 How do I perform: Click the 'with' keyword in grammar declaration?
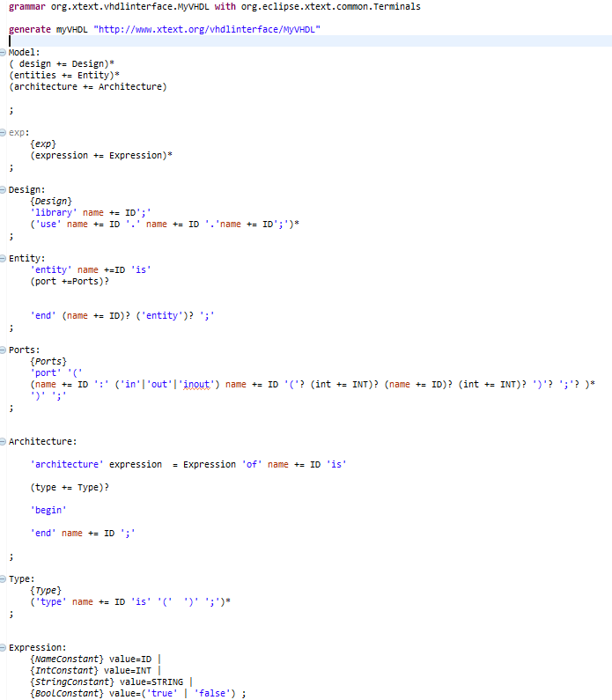225,7
